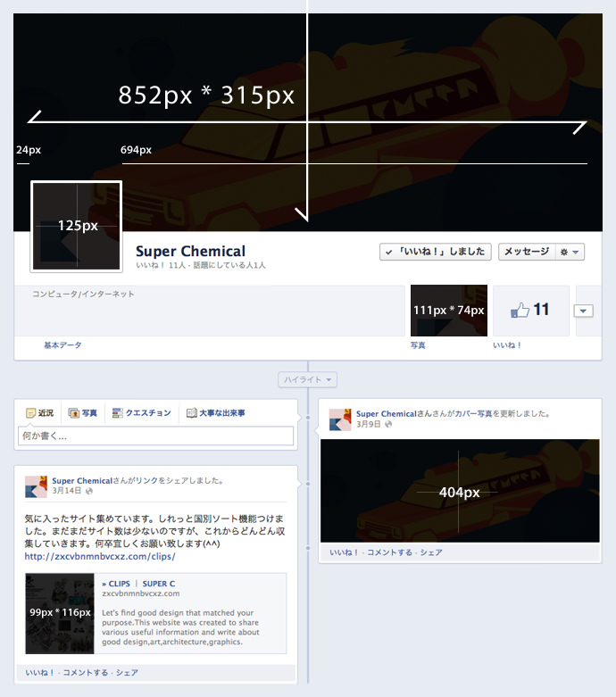Viewport: 616px width, 697px height.
Task: Open the zxcvbnmnbvcxz.com/clips link in post
Action: [100, 557]
